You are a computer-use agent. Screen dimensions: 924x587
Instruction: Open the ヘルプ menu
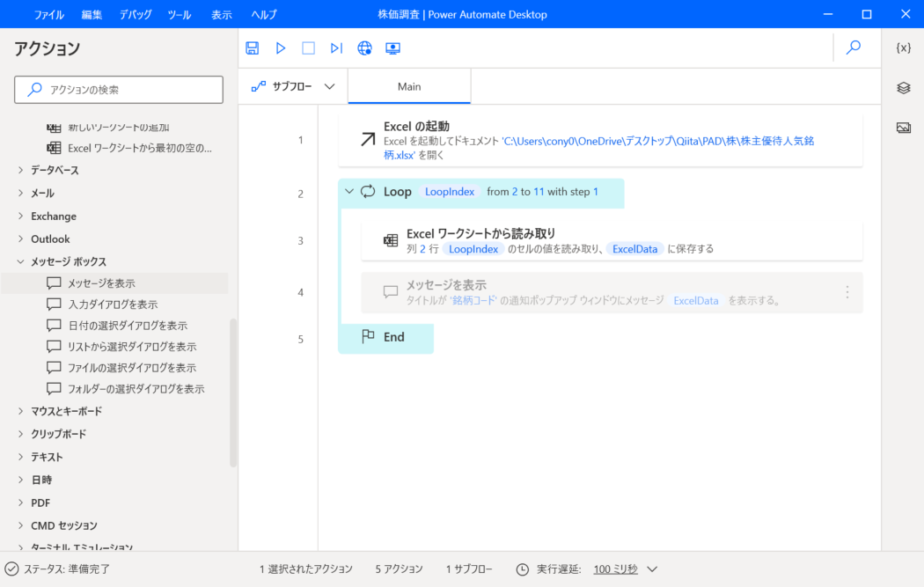coord(264,15)
